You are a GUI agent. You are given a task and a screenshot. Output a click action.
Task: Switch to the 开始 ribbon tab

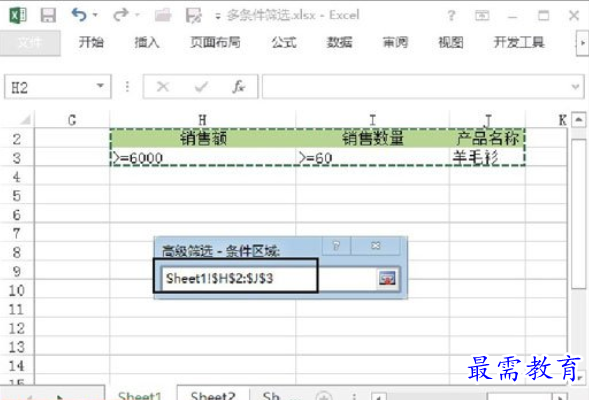tap(91, 42)
